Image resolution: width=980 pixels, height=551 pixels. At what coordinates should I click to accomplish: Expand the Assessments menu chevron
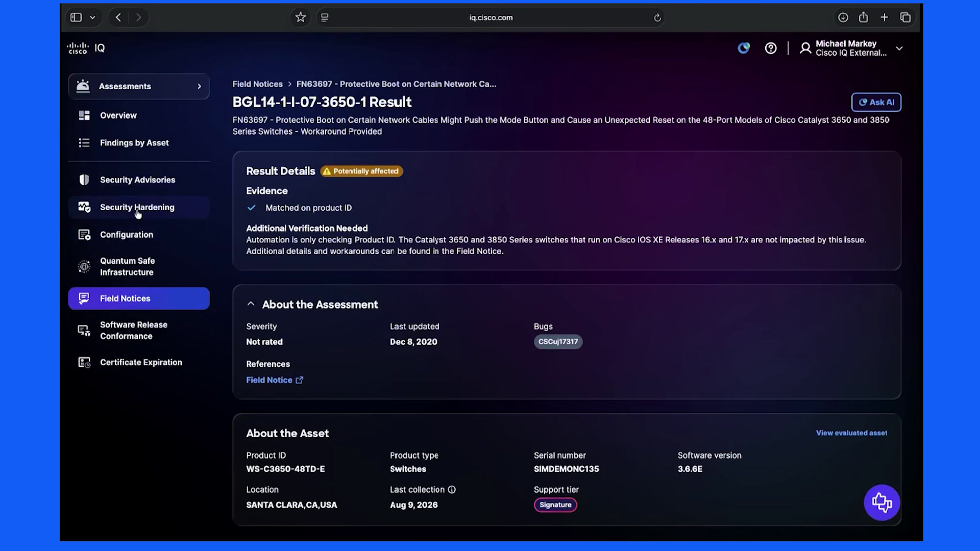(199, 86)
